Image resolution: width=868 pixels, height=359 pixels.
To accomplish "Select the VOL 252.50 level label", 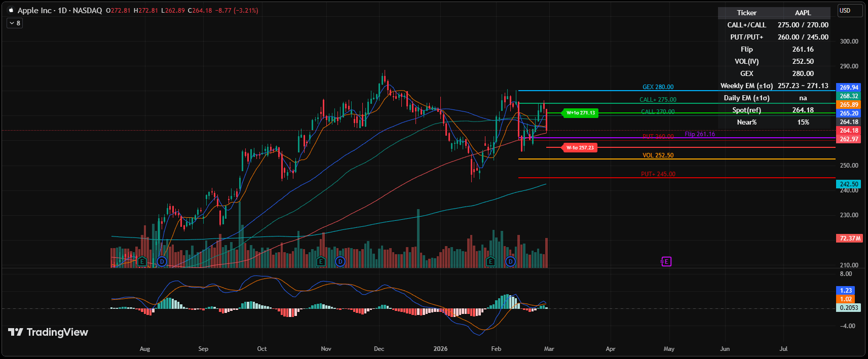I will pos(658,155).
